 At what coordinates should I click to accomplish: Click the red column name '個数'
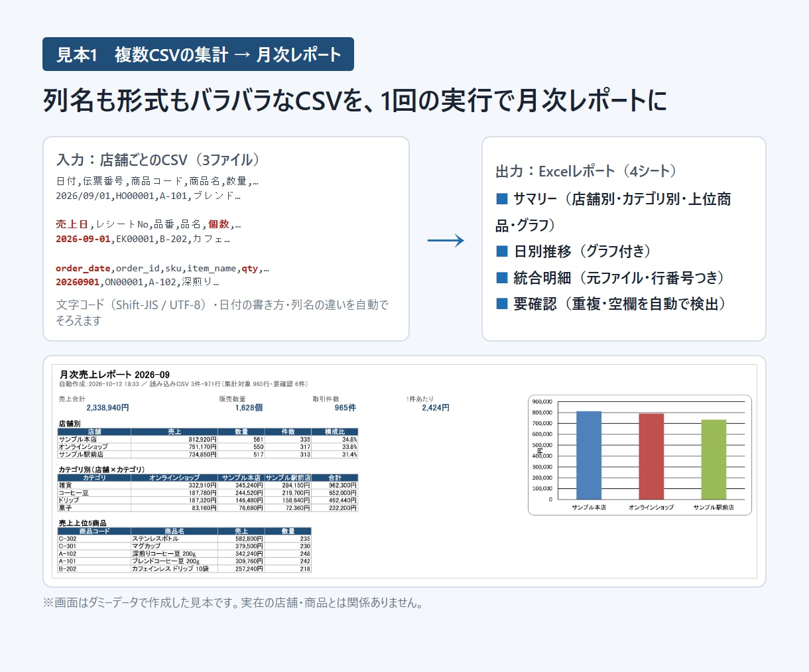[219, 224]
